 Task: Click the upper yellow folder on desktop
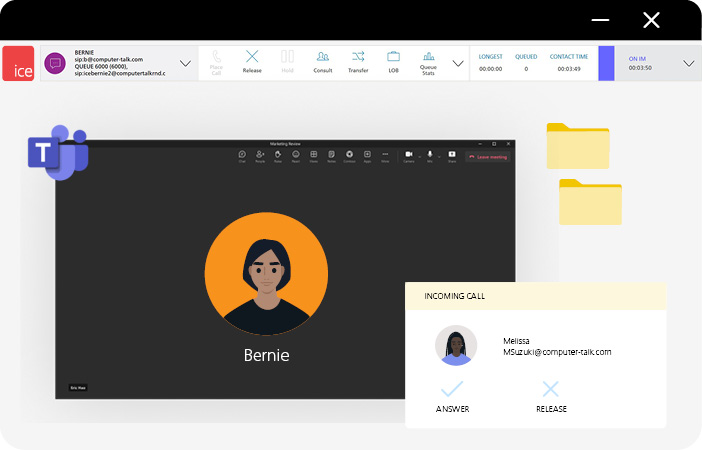click(577, 146)
